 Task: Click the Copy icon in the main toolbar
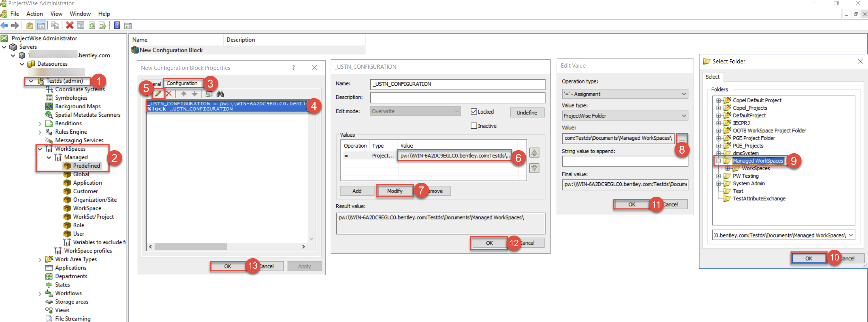coord(55,25)
